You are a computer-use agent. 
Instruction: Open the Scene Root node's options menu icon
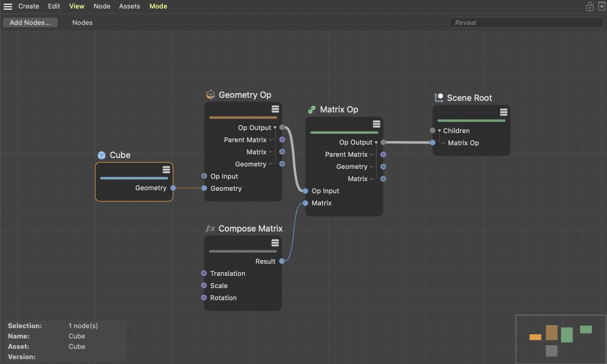[503, 112]
